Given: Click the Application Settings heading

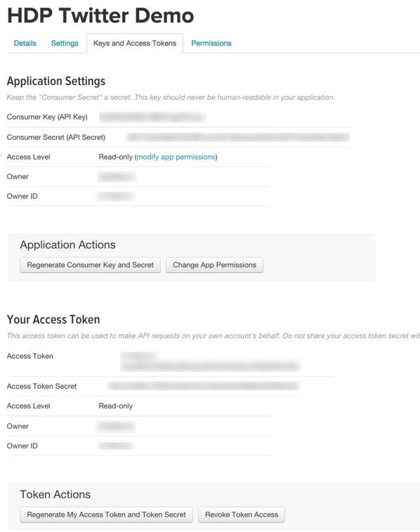Looking at the screenshot, I should point(56,81).
